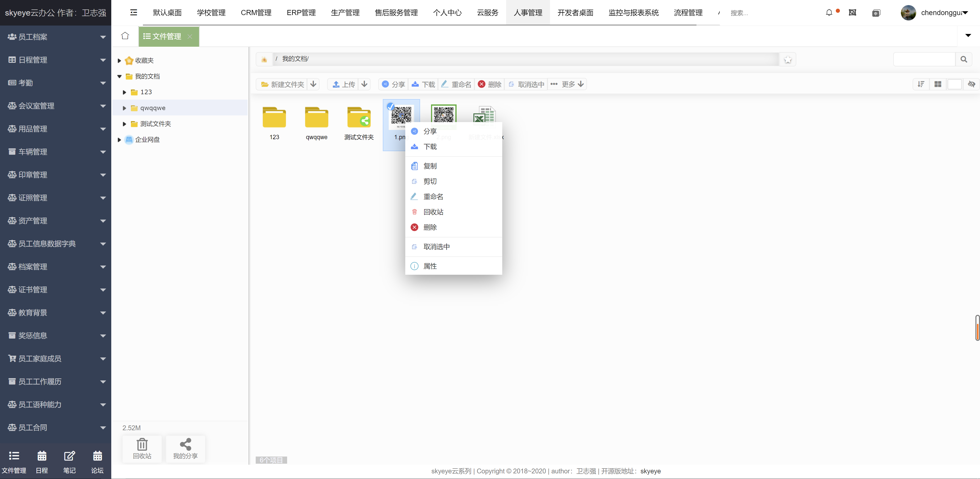Viewport: 980px width, 479px height.
Task: Open Notes (笔记) in the bottom dock
Action: click(69, 461)
